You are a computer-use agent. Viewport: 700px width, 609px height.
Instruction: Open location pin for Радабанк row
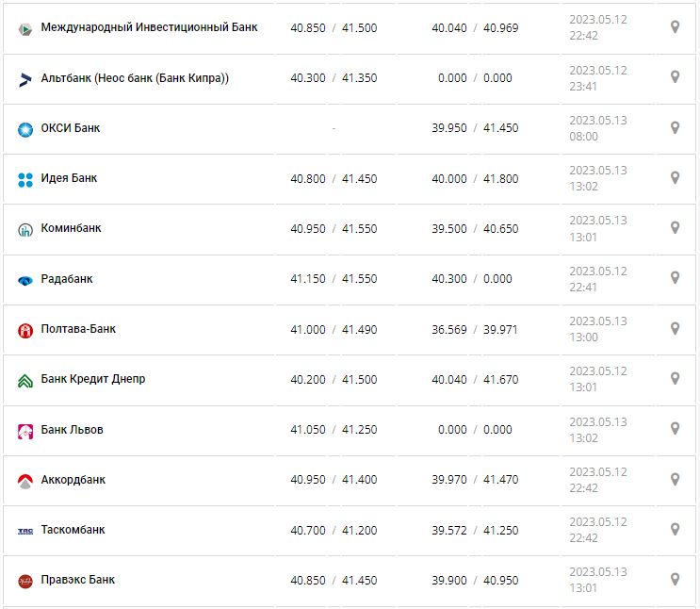pyautogui.click(x=675, y=278)
